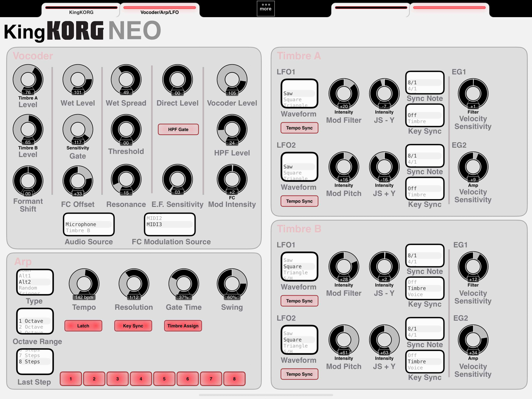Viewport: 532px width, 399px height.
Task: Select the FC Mod Intensity knob
Action: click(232, 179)
